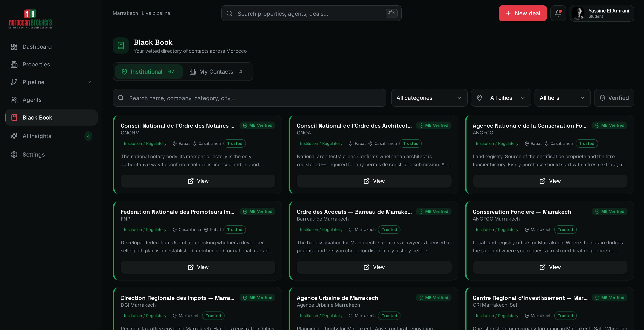Open AI Insights from the sidebar
The image size is (644, 330).
[51, 136]
